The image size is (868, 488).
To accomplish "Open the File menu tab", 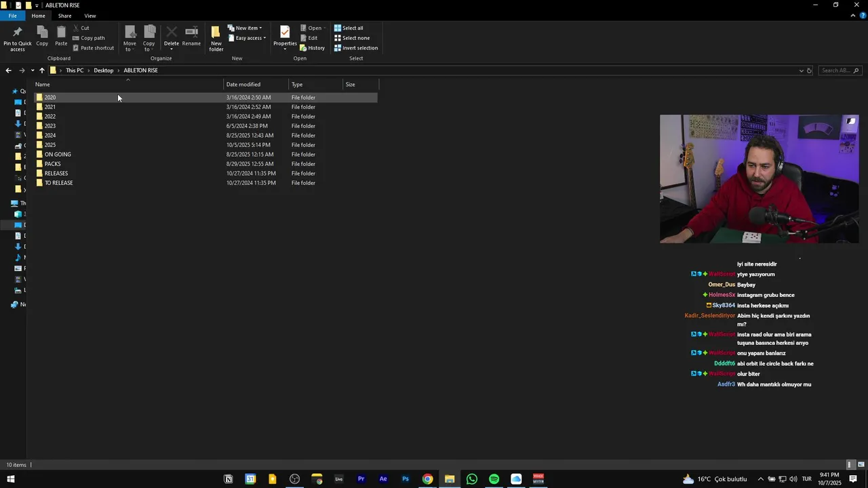I will 12,16.
